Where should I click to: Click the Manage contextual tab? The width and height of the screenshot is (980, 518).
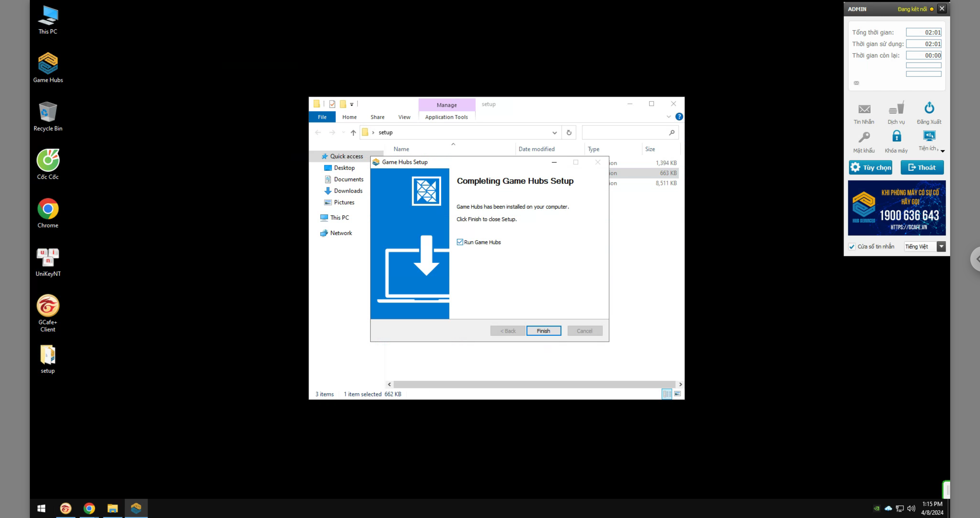tap(447, 105)
